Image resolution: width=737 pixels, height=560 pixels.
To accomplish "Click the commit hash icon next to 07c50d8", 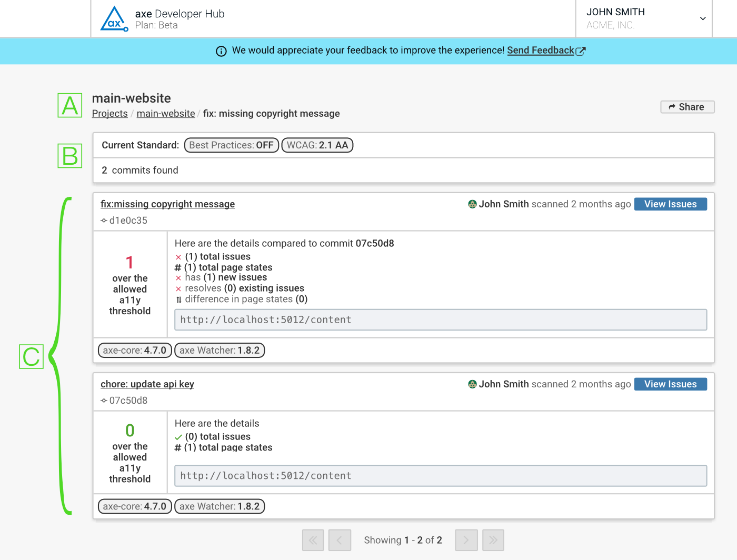I will click(103, 401).
